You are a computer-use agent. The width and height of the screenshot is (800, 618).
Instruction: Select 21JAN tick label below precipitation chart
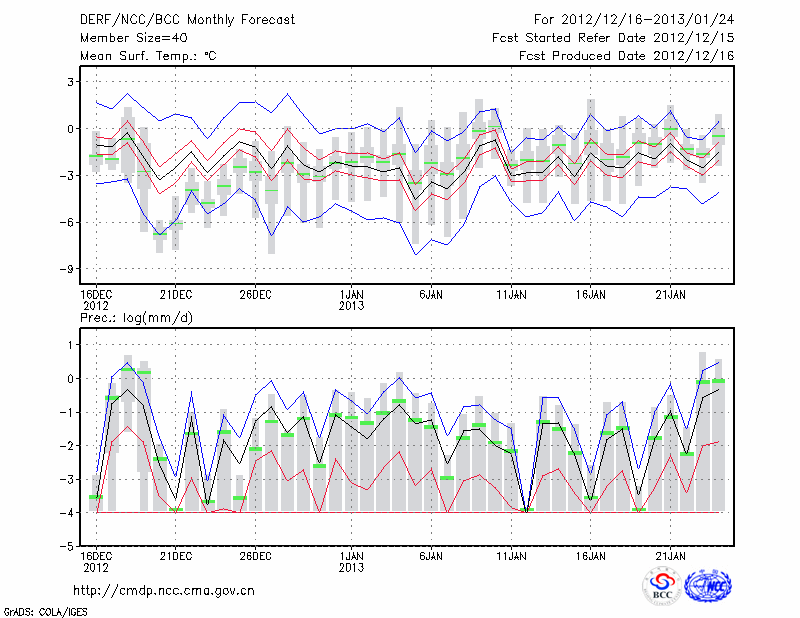[671, 555]
